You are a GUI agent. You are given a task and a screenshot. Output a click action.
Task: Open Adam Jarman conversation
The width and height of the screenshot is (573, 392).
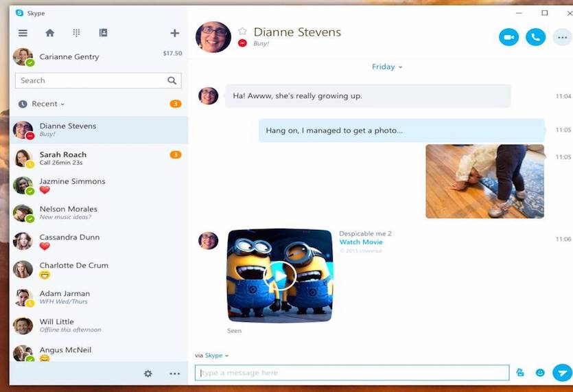click(99, 297)
